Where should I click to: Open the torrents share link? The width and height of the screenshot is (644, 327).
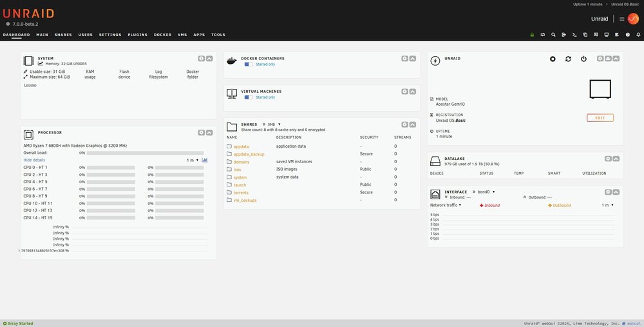click(x=241, y=192)
